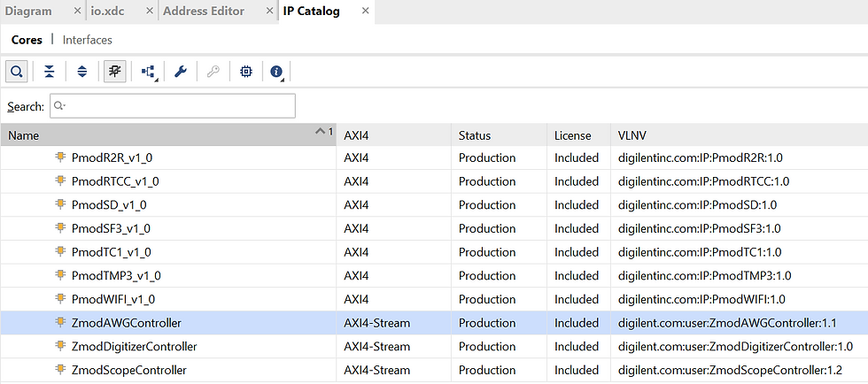Close the Diagram tab

coord(78,12)
